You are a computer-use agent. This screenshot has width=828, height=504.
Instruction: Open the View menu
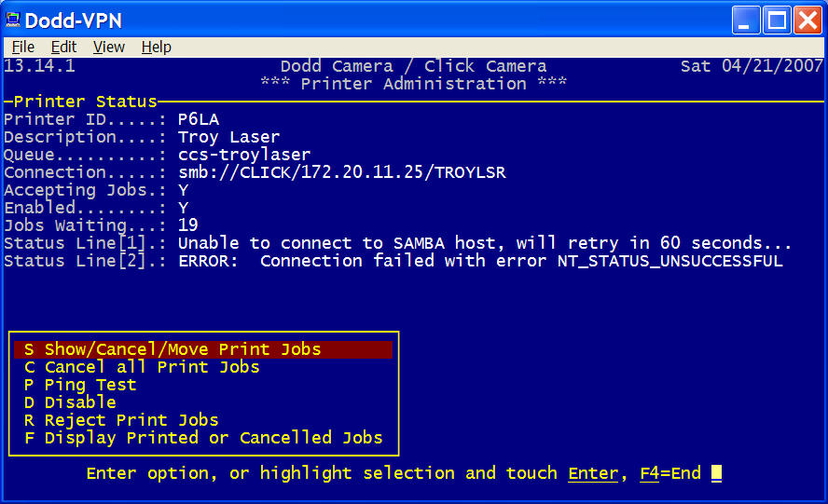109,47
